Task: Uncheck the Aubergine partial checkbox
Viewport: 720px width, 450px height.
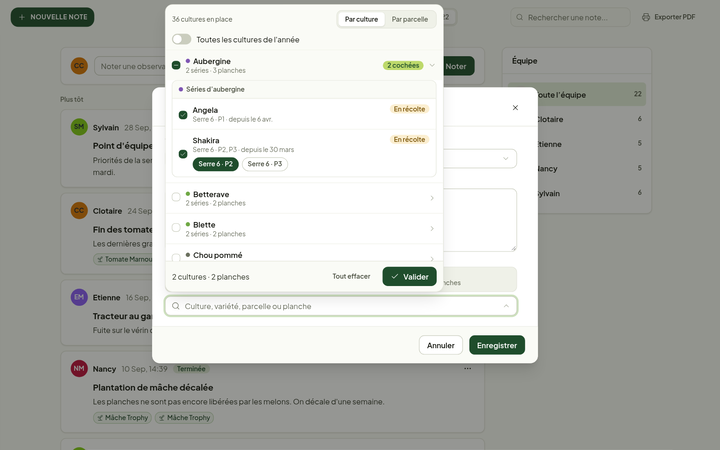Action: pos(176,65)
